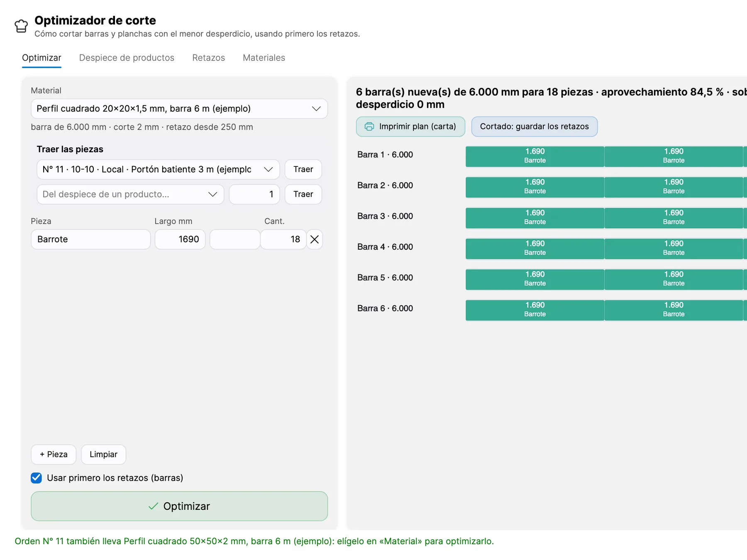Click Traer next to the product quantity field

coord(303,194)
